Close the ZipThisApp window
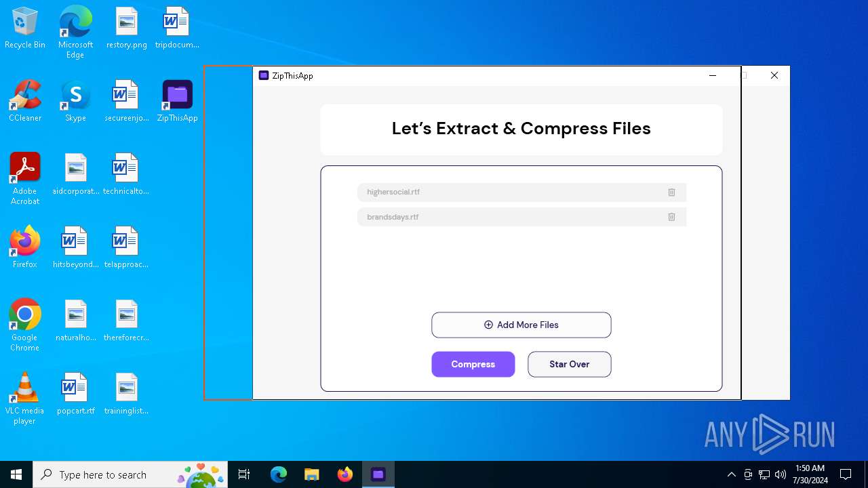This screenshot has height=488, width=868. point(774,75)
